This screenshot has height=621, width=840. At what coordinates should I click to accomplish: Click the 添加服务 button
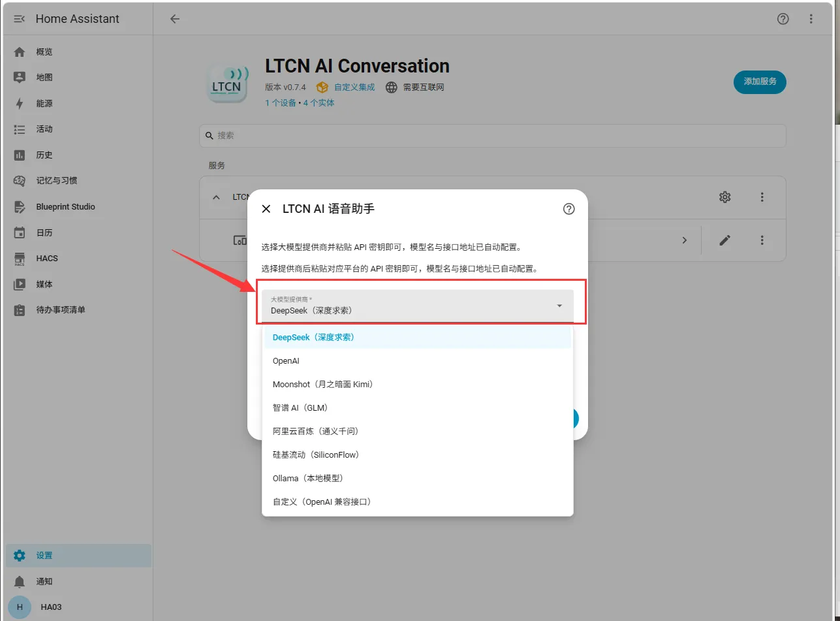(760, 82)
